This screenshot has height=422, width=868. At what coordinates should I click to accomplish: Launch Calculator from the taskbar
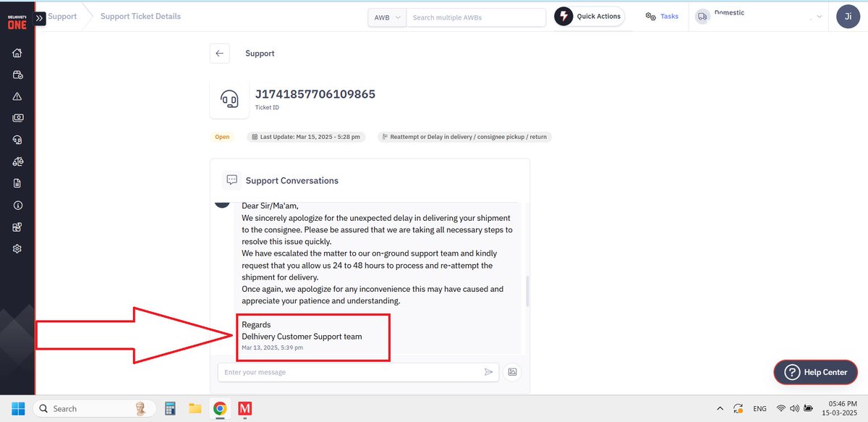[x=171, y=409]
